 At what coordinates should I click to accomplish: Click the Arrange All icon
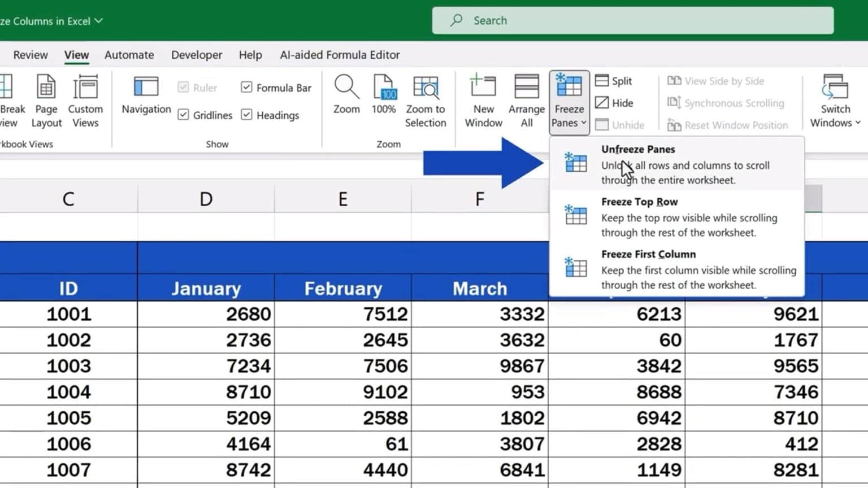coord(526,102)
